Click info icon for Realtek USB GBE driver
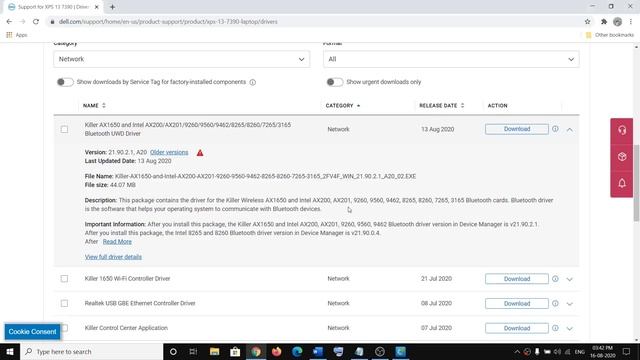The width and height of the screenshot is (640, 360). tap(555, 303)
